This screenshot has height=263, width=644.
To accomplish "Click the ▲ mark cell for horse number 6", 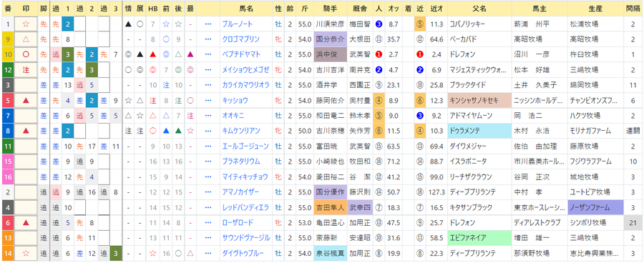I will click(26, 223).
